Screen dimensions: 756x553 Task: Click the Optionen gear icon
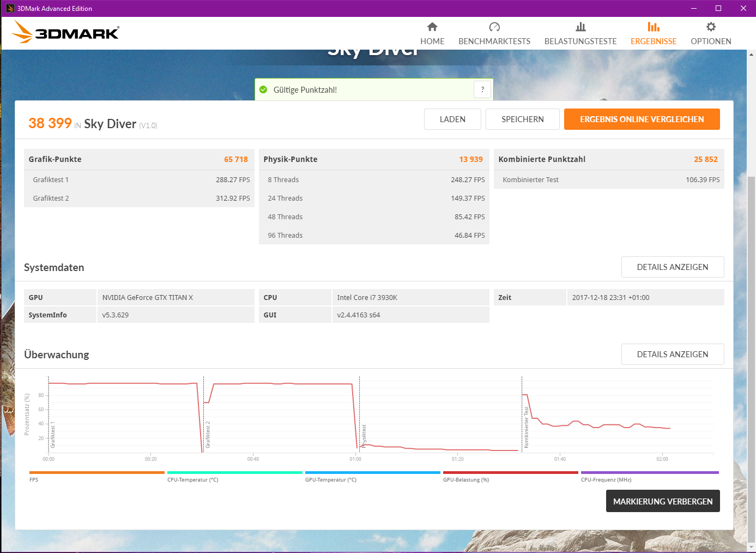[711, 27]
